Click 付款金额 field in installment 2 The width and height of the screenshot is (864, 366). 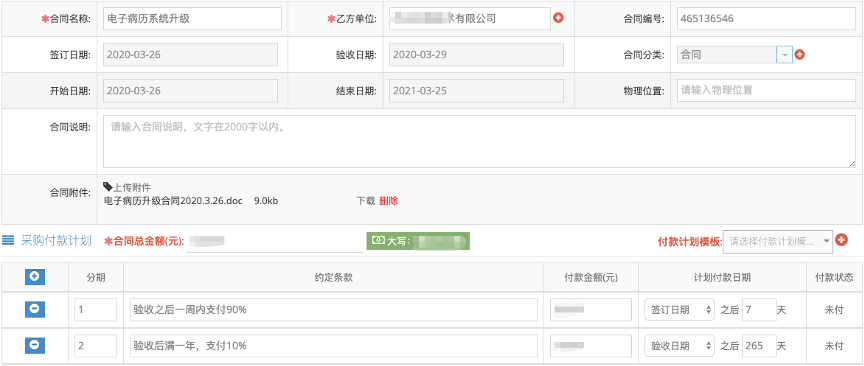click(x=591, y=346)
